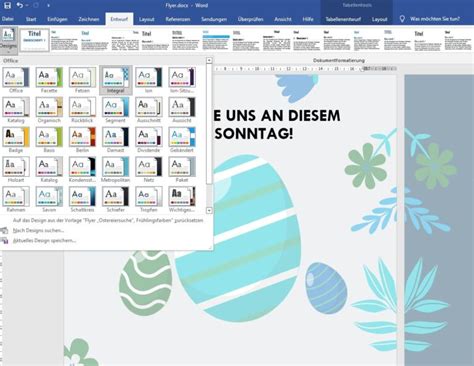Select the large striped turquoise egg graphic

[238, 238]
